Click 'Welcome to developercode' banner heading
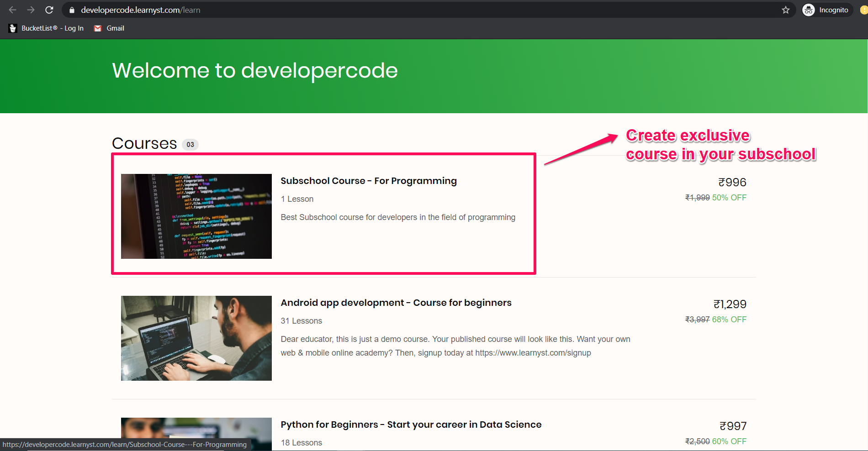868x451 pixels. click(255, 71)
